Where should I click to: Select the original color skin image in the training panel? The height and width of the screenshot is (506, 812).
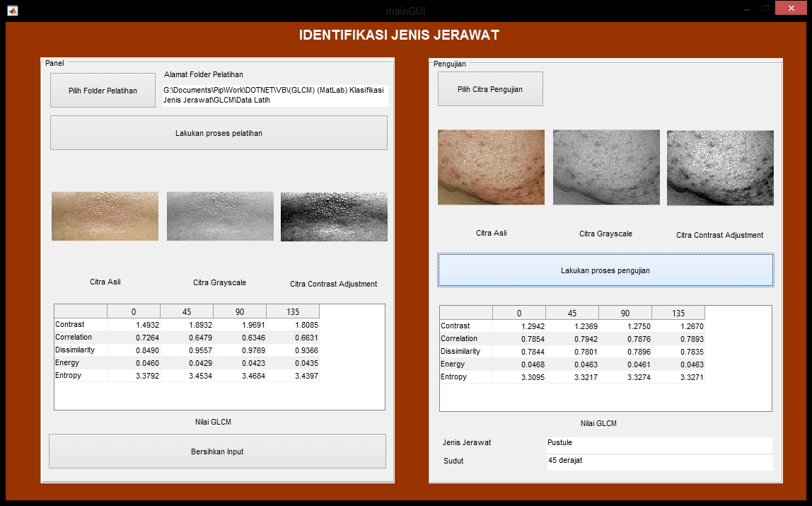105,216
